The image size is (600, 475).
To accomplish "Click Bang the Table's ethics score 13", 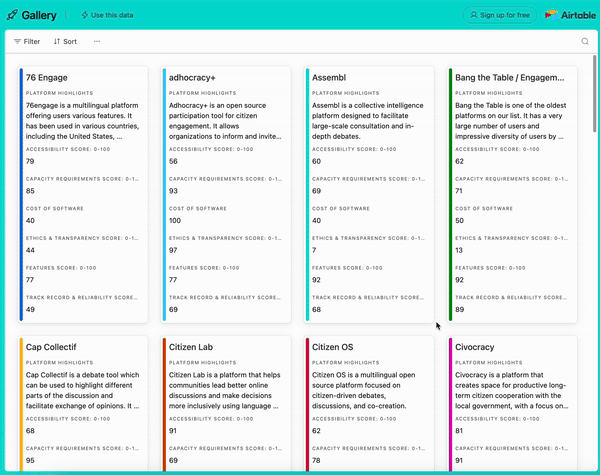I will [459, 250].
